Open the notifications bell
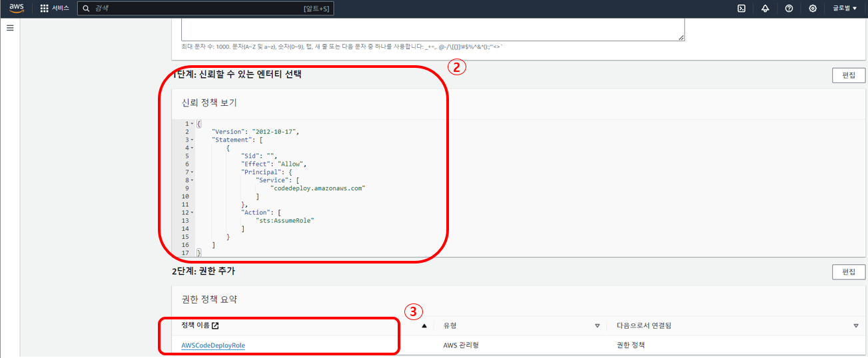This screenshot has height=358, width=868. pos(765,9)
